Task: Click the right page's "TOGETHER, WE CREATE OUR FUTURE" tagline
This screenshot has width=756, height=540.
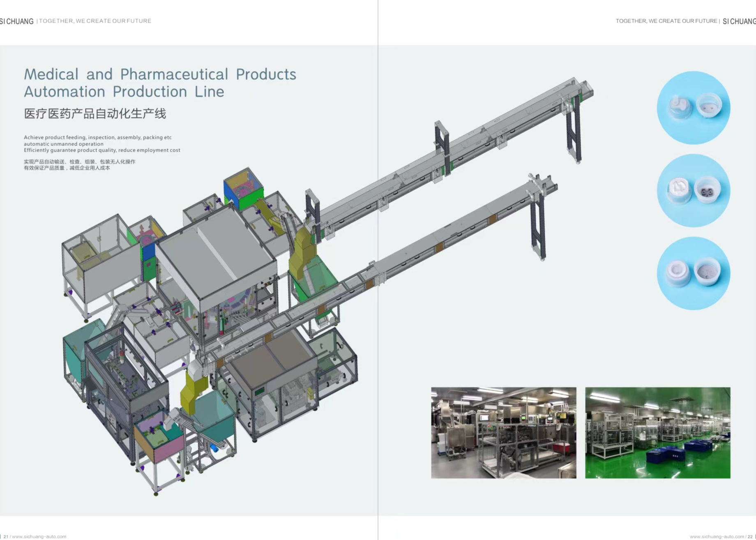Action: pyautogui.click(x=666, y=21)
